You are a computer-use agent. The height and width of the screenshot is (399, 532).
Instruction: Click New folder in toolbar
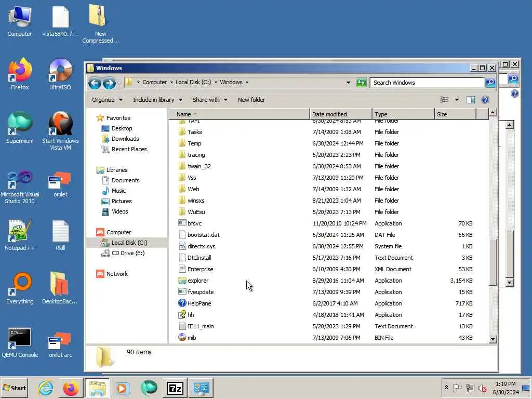pyautogui.click(x=251, y=100)
